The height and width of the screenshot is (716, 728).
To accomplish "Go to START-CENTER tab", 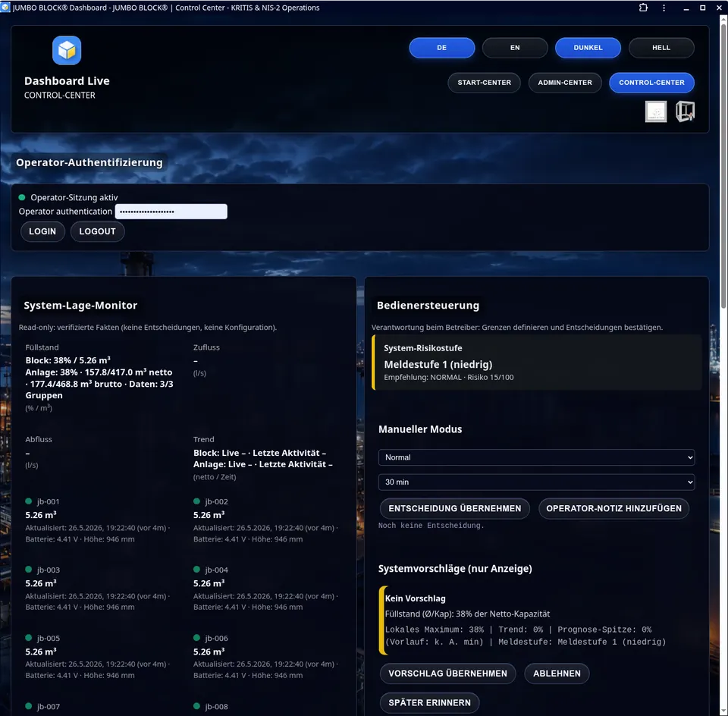I will click(485, 83).
